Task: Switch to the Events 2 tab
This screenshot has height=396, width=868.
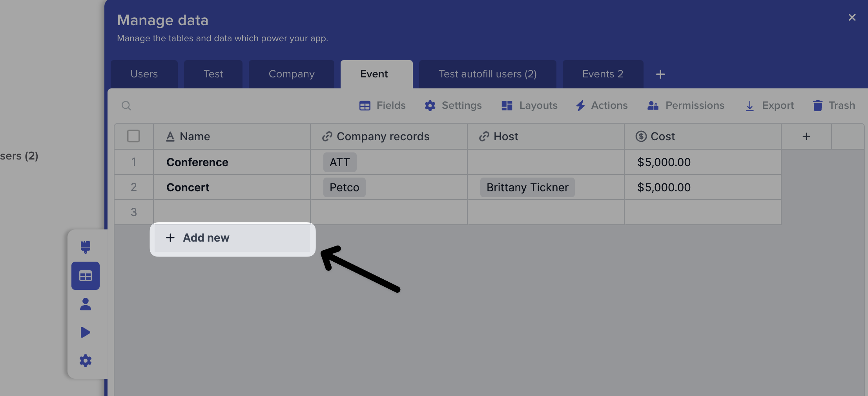Action: [602, 74]
